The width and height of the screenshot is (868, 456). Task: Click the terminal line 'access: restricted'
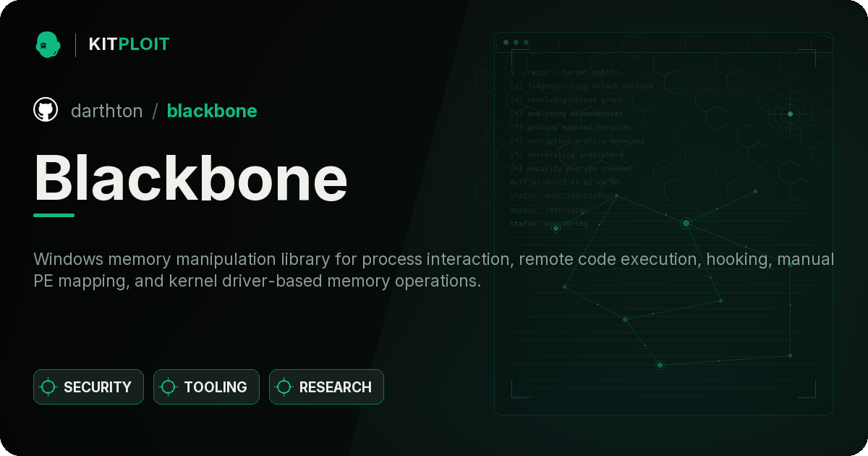pos(549,210)
